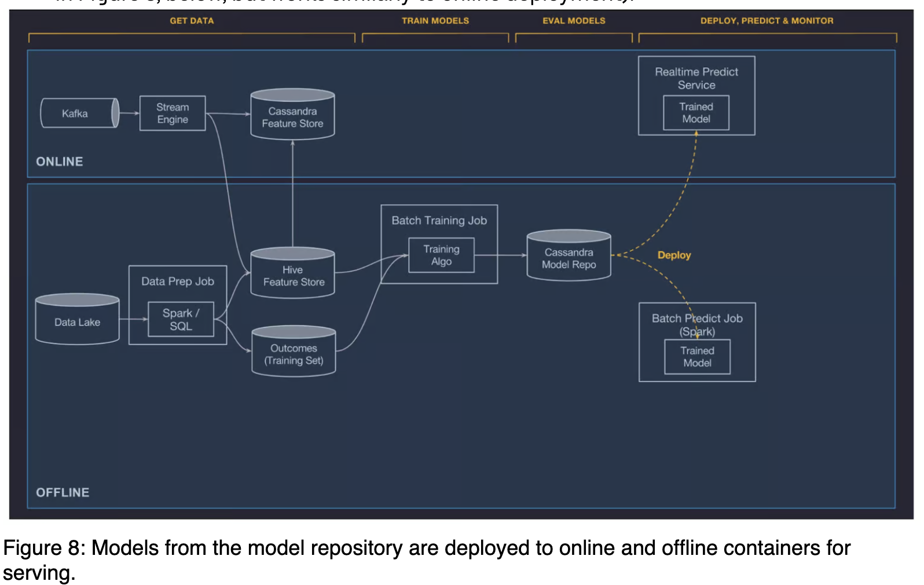The width and height of the screenshot is (924, 585).
Task: Click the yellow Deploy label
Action: pos(674,255)
